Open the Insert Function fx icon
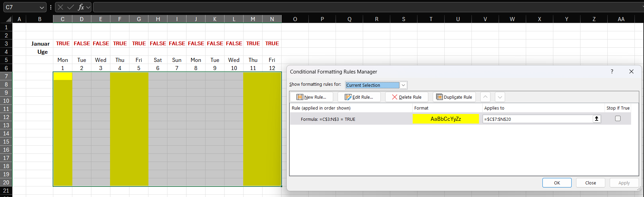Image resolution: width=644 pixels, height=197 pixels. click(x=81, y=7)
